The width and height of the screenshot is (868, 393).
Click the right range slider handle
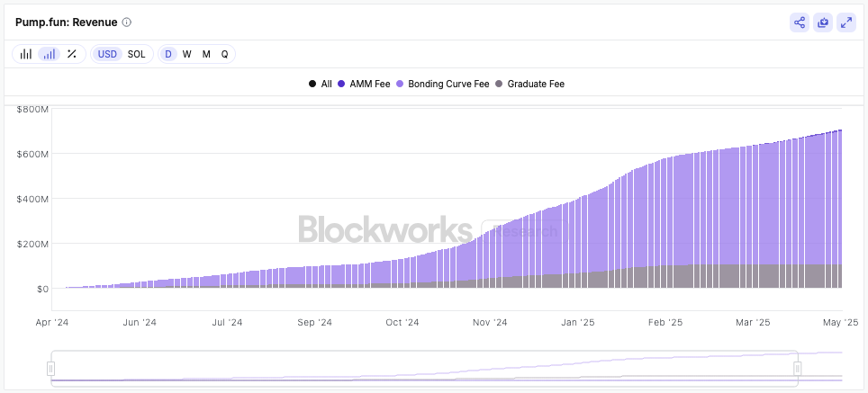click(x=798, y=368)
